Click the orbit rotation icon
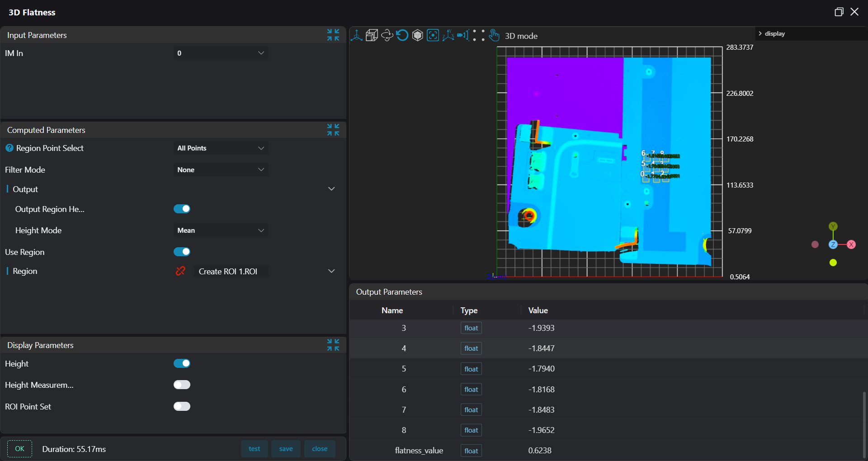The height and width of the screenshot is (461, 868). (x=387, y=36)
